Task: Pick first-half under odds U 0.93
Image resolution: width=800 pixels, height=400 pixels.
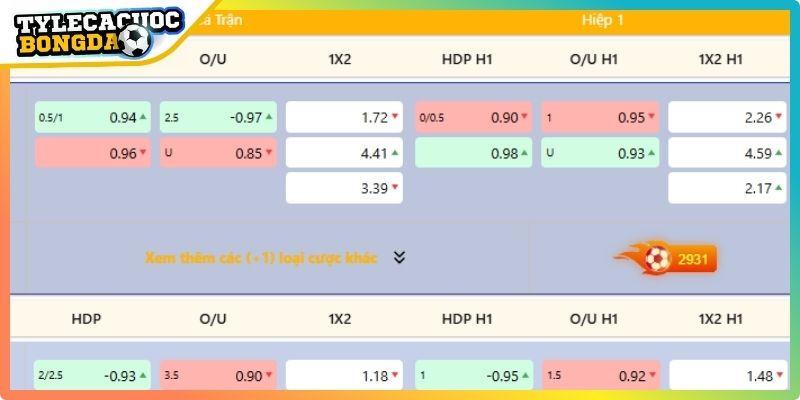Action: click(600, 153)
